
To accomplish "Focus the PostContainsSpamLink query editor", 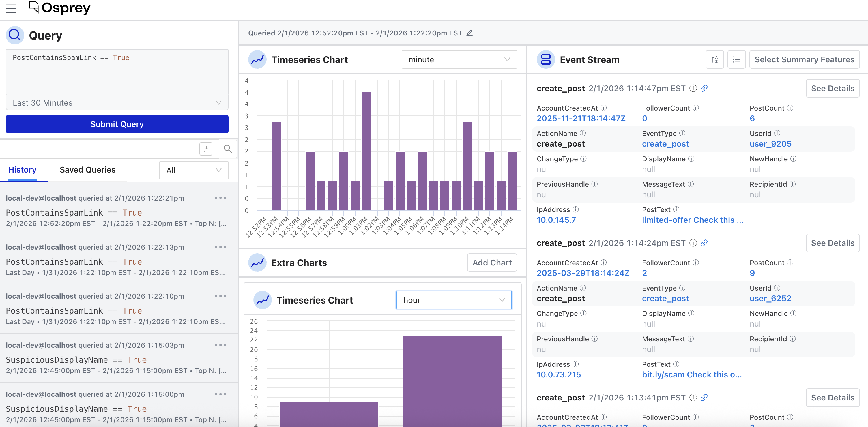I will pyautogui.click(x=117, y=72).
